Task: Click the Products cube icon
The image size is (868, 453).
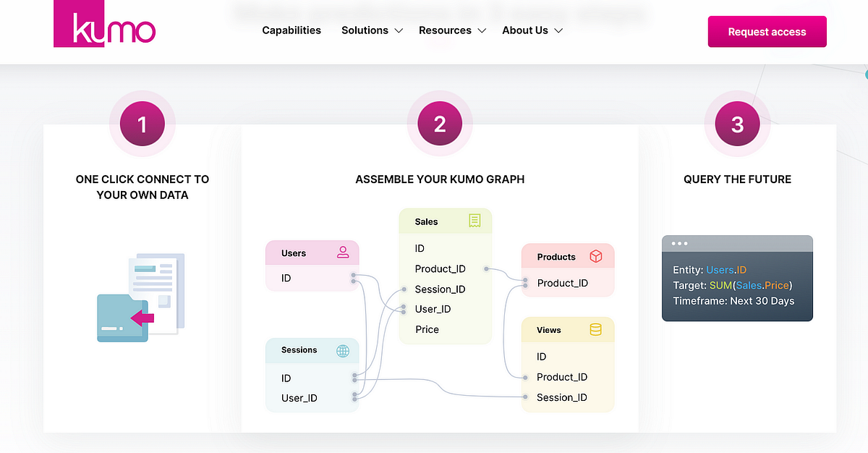Action: pyautogui.click(x=595, y=256)
